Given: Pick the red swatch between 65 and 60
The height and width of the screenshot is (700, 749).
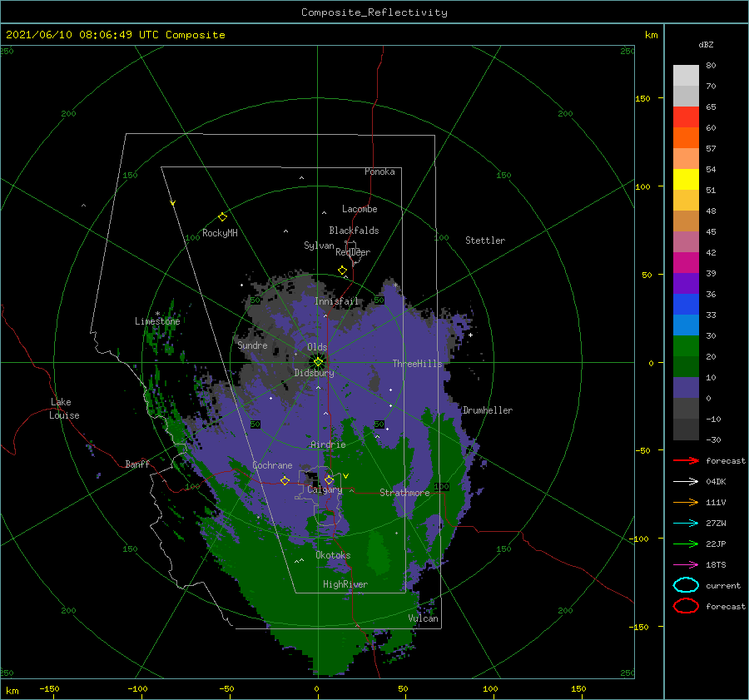Looking at the screenshot, I should click(x=686, y=117).
